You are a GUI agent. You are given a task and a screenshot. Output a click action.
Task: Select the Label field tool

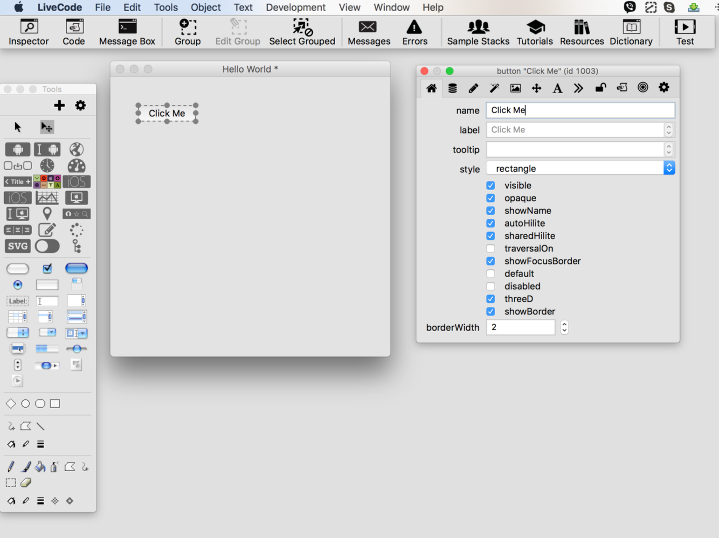[18, 301]
